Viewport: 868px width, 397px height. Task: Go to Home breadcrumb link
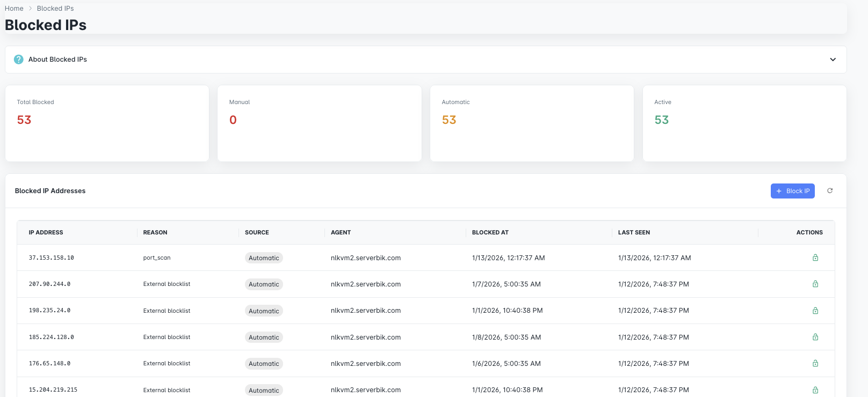point(14,9)
